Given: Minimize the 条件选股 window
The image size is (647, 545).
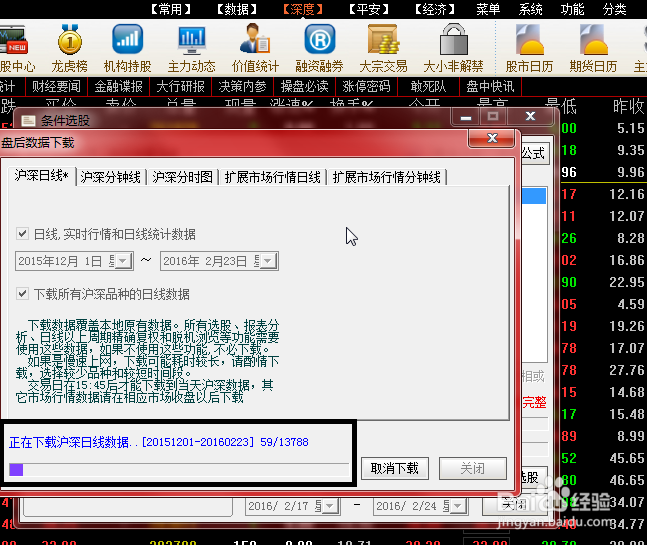Looking at the screenshot, I should pyautogui.click(x=465, y=117).
